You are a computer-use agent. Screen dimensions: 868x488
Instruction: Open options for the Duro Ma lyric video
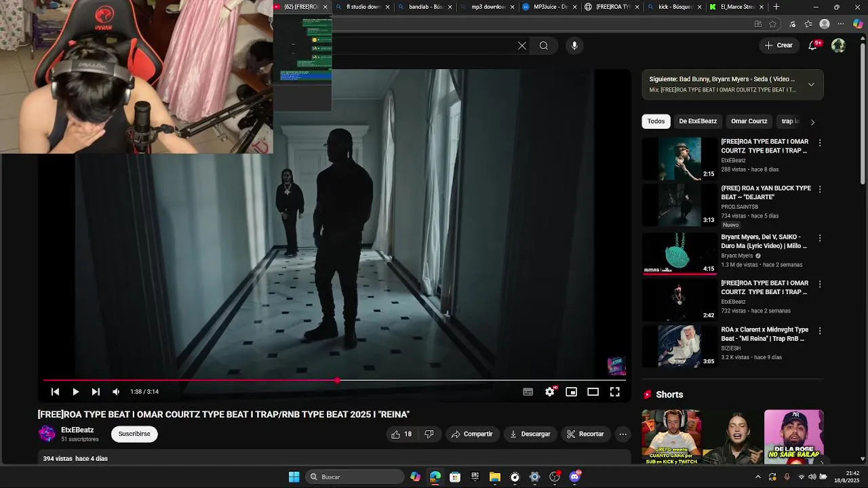pos(820,238)
